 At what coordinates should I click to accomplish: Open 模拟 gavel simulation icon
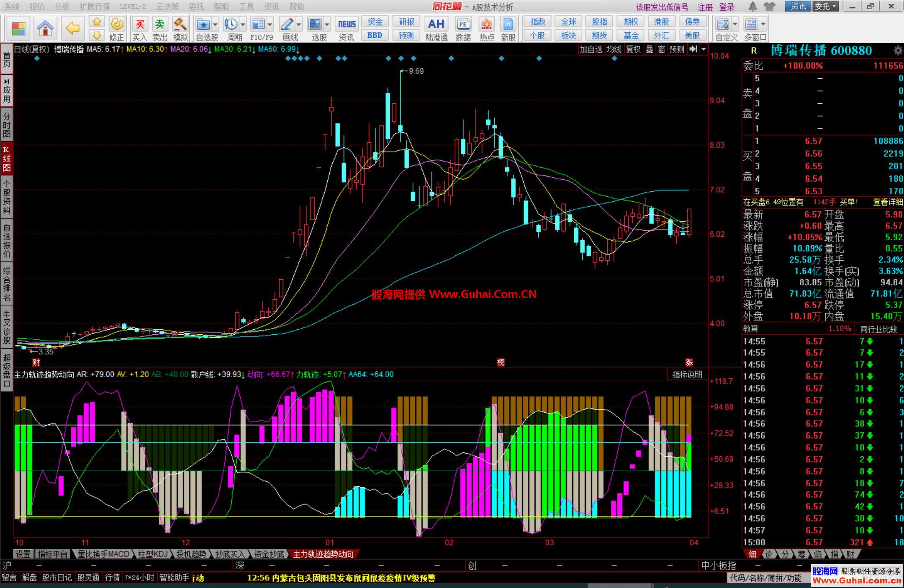coord(180,29)
